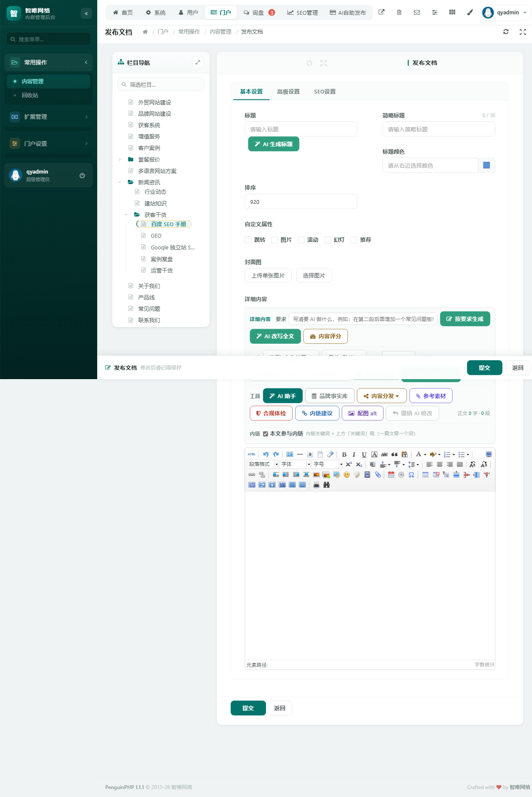Image resolution: width=532 pixels, height=797 pixels.
Task: Click 合规体检 button
Action: point(271,413)
